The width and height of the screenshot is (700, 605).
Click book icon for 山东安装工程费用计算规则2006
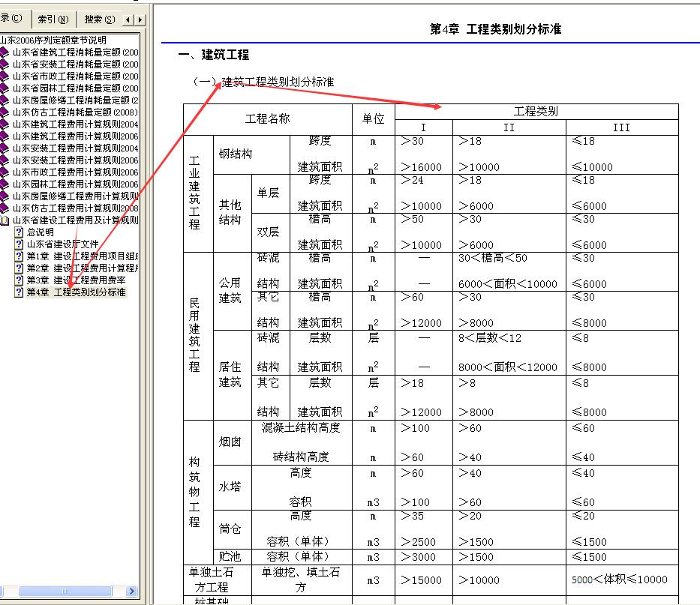[5, 160]
